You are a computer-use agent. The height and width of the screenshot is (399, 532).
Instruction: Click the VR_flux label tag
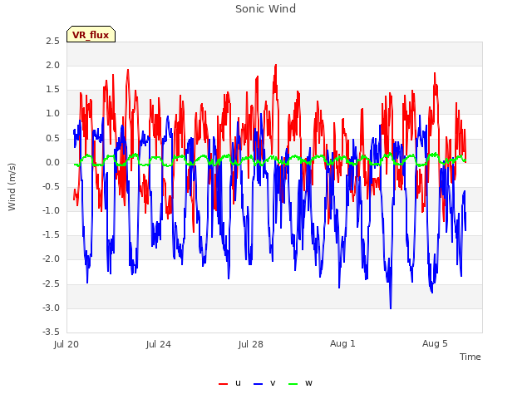pos(91,34)
